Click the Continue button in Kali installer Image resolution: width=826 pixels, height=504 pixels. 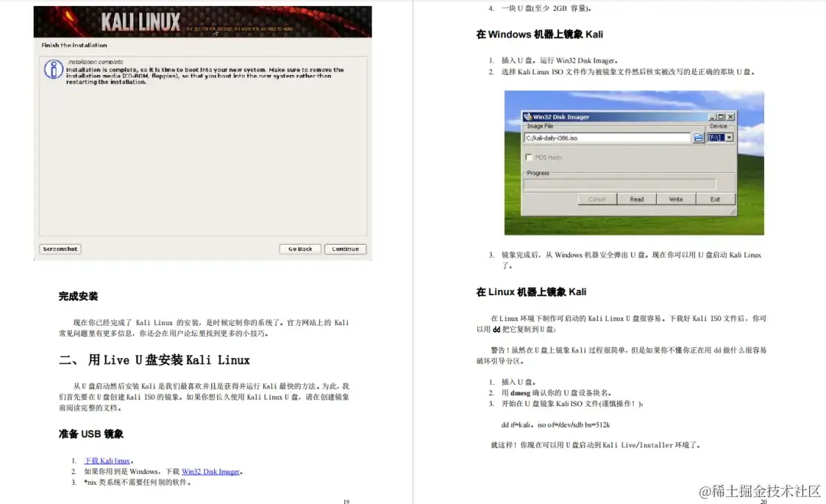click(345, 249)
